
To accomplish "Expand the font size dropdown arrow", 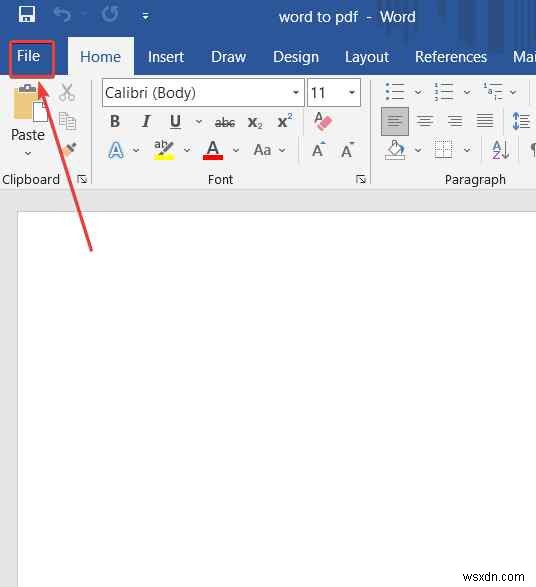I will [352, 92].
